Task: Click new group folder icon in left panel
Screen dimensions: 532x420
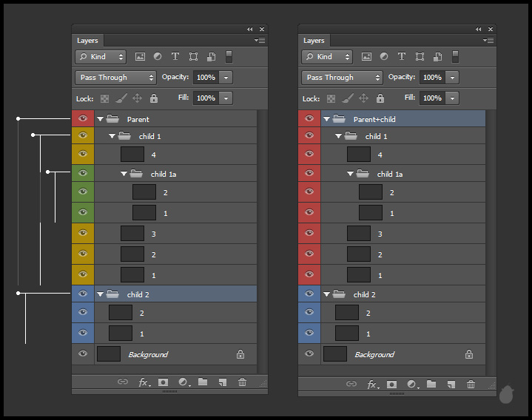Action: pyautogui.click(x=203, y=382)
